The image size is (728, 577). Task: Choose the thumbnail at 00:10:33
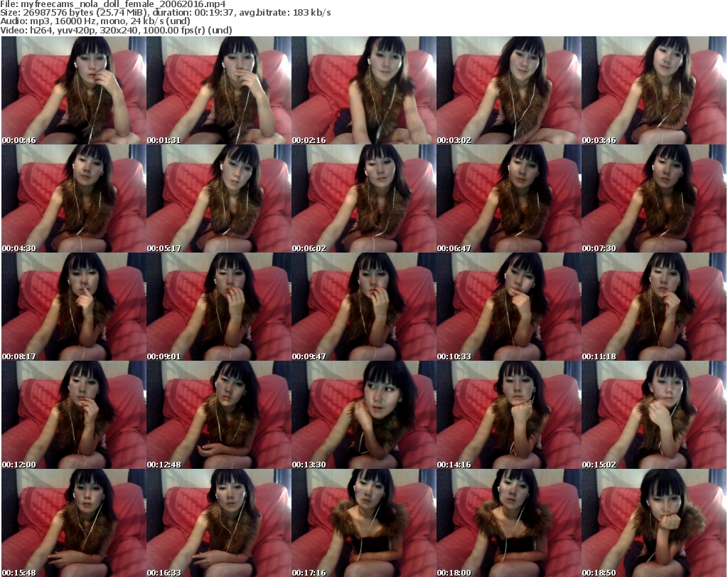click(509, 307)
